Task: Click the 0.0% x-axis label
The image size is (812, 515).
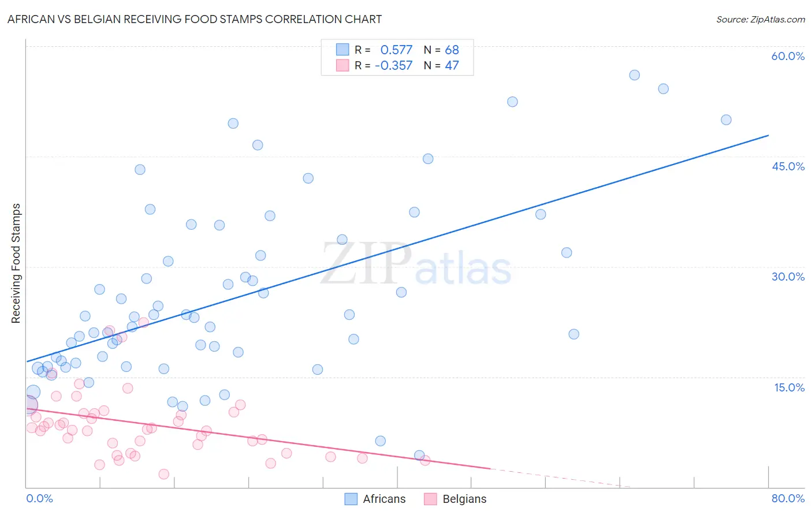Action: 39,498
